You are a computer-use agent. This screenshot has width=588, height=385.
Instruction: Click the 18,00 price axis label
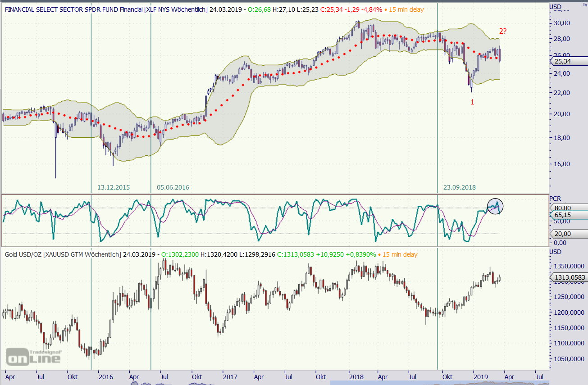(x=562, y=138)
